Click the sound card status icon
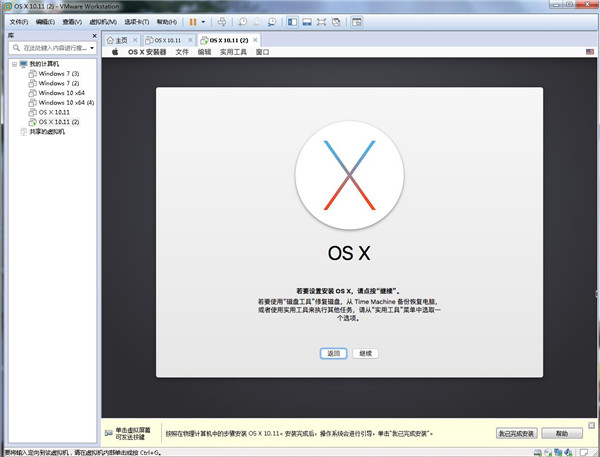 568,453
